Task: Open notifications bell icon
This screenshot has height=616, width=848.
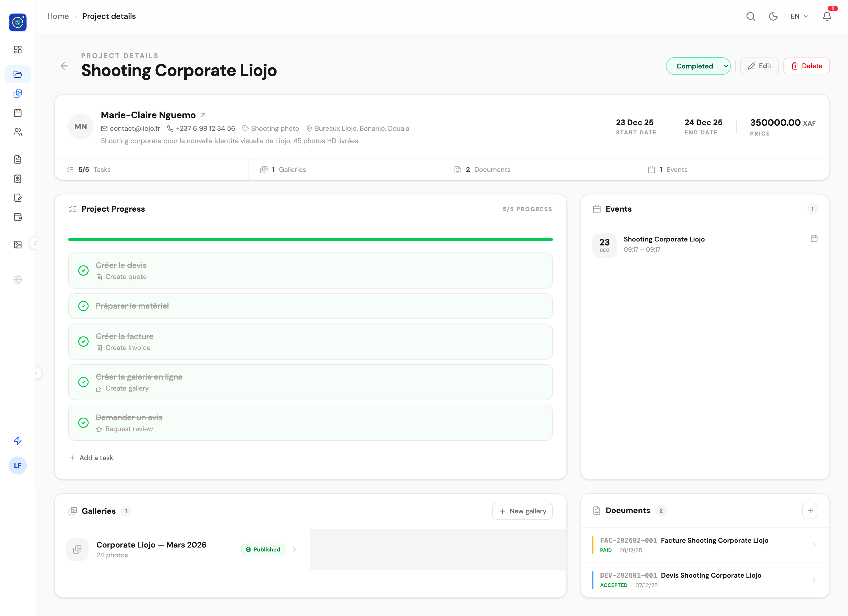Action: [x=827, y=16]
